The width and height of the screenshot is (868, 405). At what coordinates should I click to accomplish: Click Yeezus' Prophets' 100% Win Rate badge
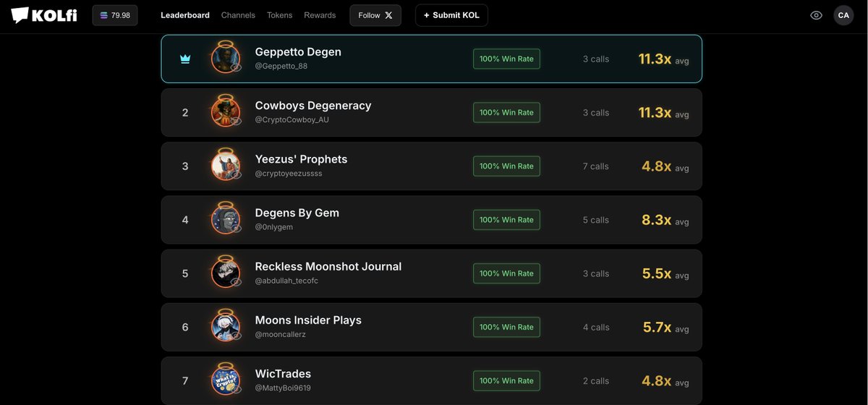506,166
